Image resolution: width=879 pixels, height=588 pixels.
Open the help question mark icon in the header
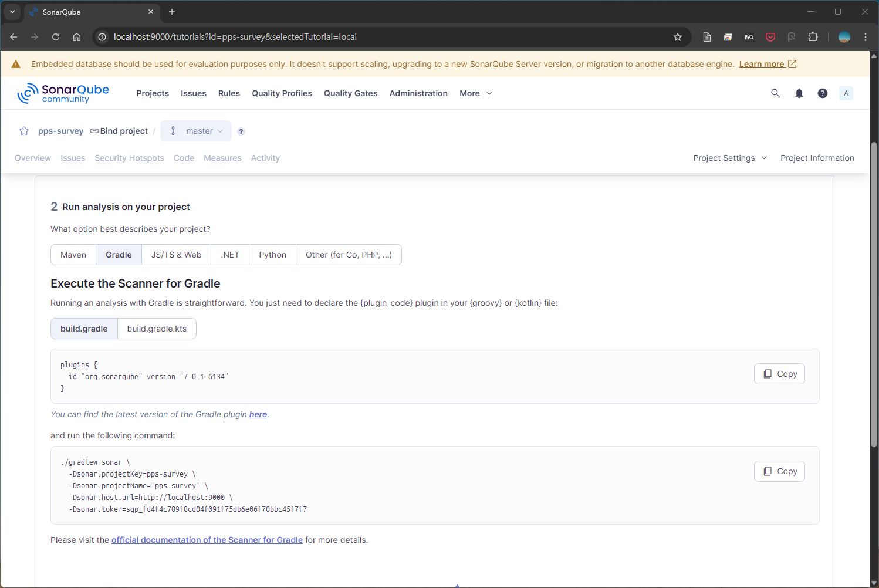click(822, 93)
